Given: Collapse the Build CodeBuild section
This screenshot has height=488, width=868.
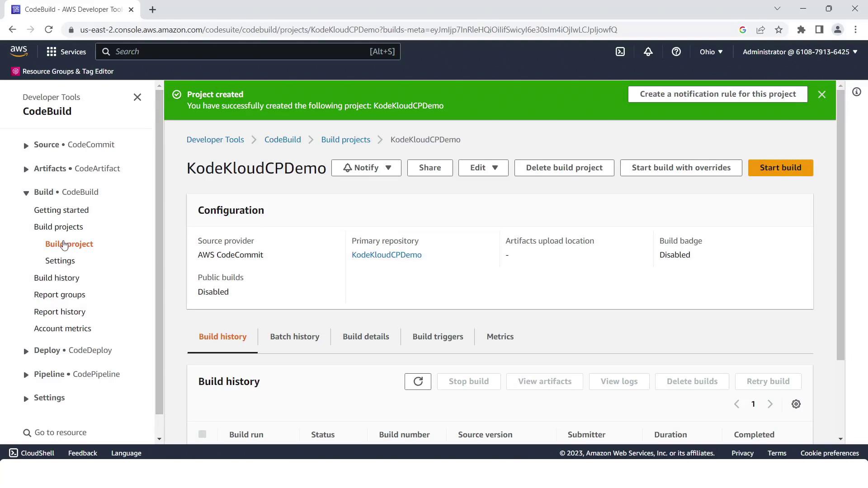Looking at the screenshot, I should pos(26,192).
